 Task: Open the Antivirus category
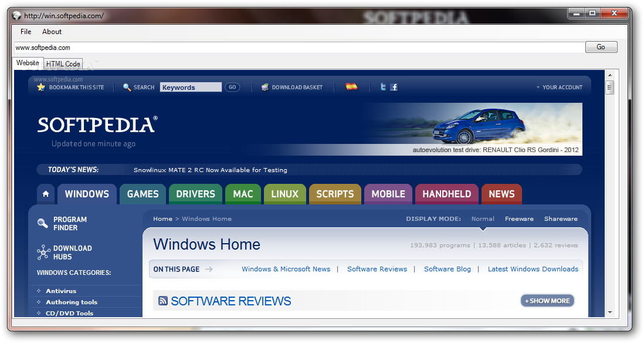[x=61, y=291]
